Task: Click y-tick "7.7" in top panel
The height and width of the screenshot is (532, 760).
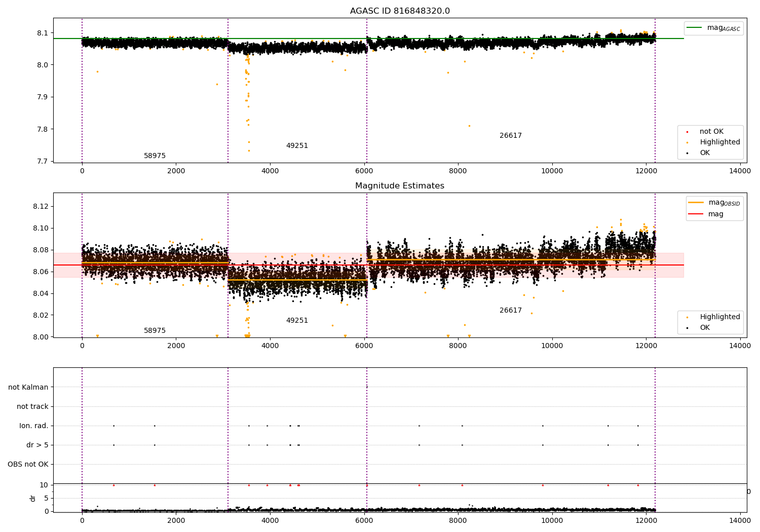Action: 43,162
